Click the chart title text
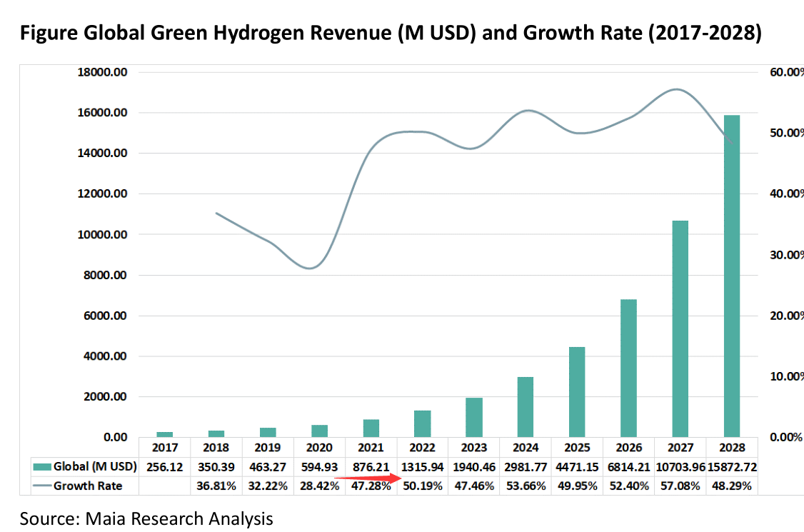 pos(391,34)
